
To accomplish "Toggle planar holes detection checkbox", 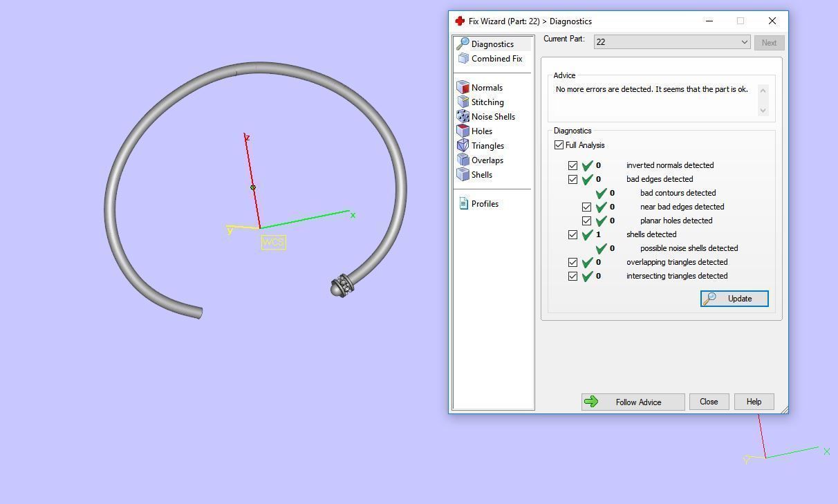I will [x=587, y=221].
